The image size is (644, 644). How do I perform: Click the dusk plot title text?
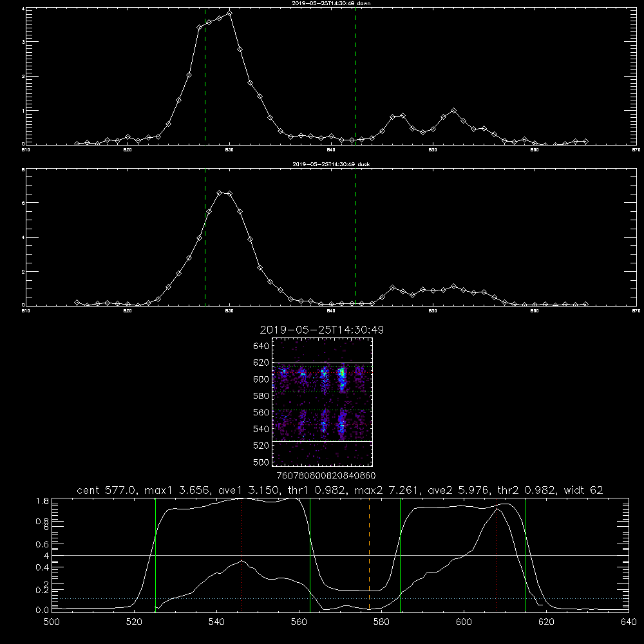(x=331, y=164)
